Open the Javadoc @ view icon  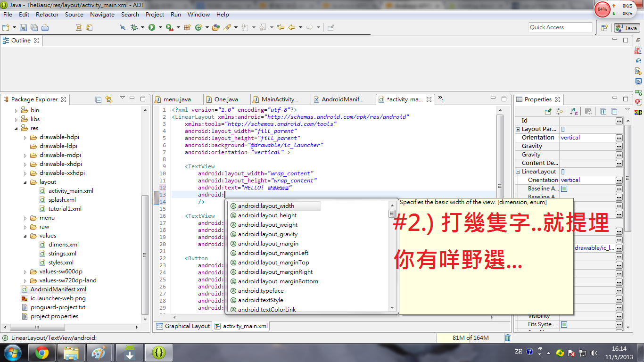[x=638, y=61]
